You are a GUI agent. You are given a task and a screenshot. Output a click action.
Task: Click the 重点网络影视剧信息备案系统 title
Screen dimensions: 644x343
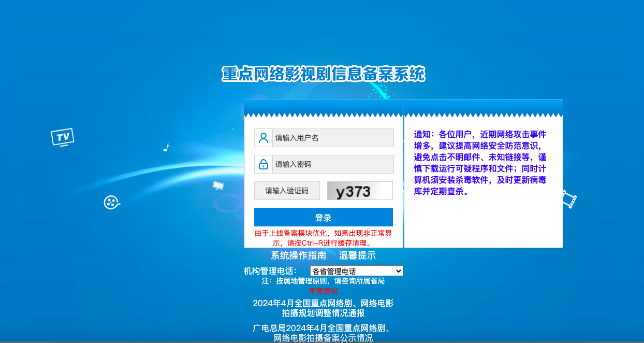(323, 74)
